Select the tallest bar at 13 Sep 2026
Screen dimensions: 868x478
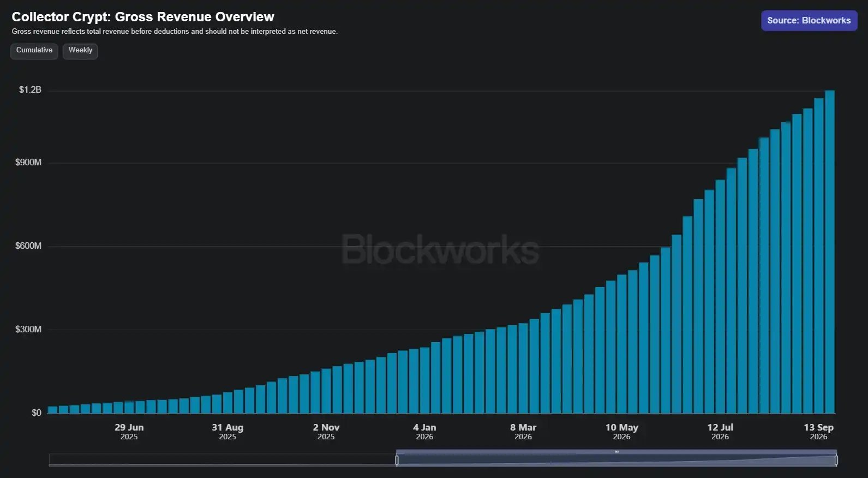coord(829,252)
